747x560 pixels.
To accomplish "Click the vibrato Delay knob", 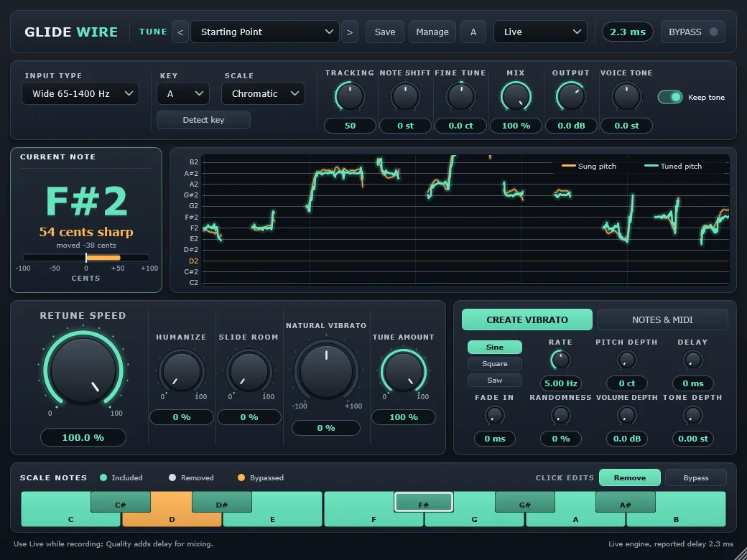I will click(x=692, y=360).
